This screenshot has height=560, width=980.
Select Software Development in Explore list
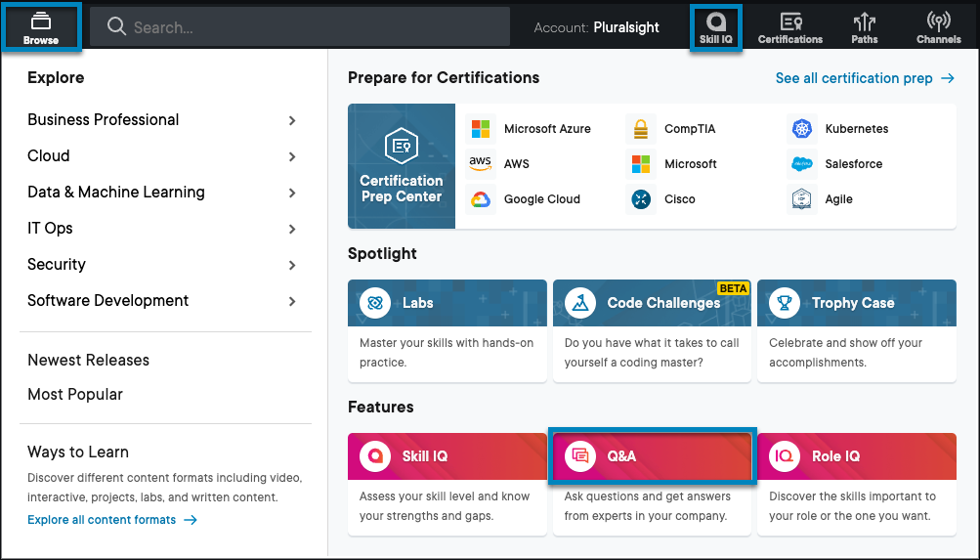click(108, 301)
